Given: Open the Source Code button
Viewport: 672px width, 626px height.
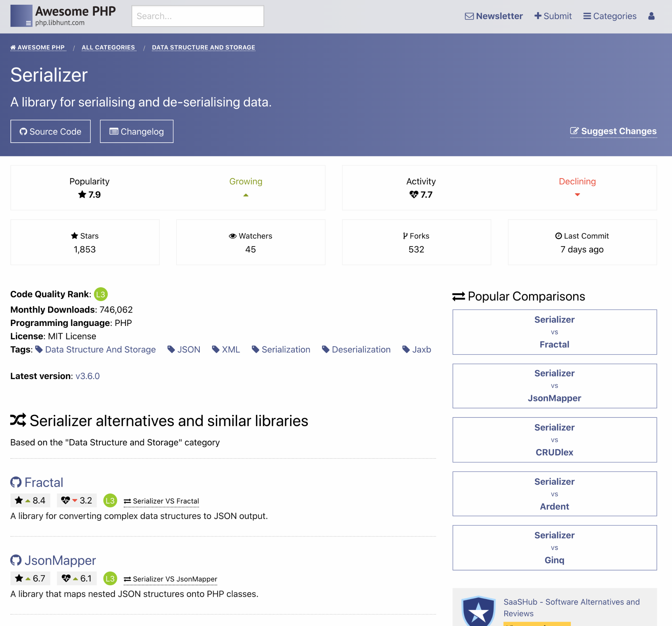Looking at the screenshot, I should click(x=50, y=131).
